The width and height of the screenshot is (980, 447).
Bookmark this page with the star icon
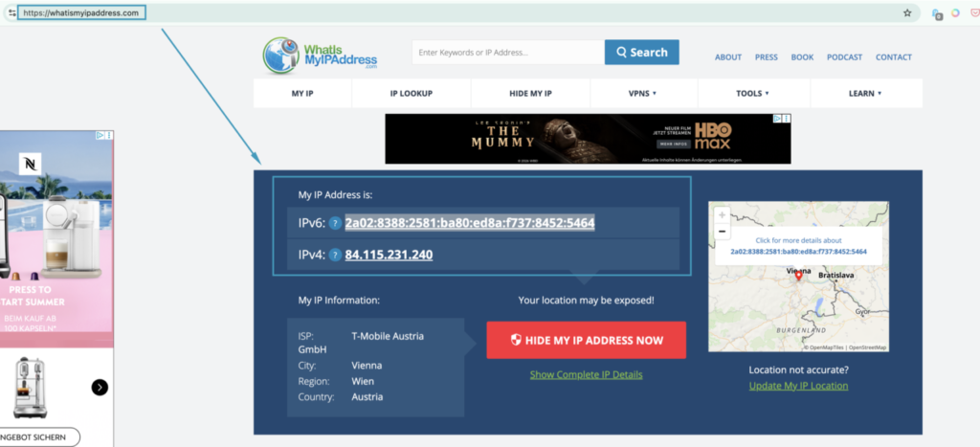(x=907, y=12)
